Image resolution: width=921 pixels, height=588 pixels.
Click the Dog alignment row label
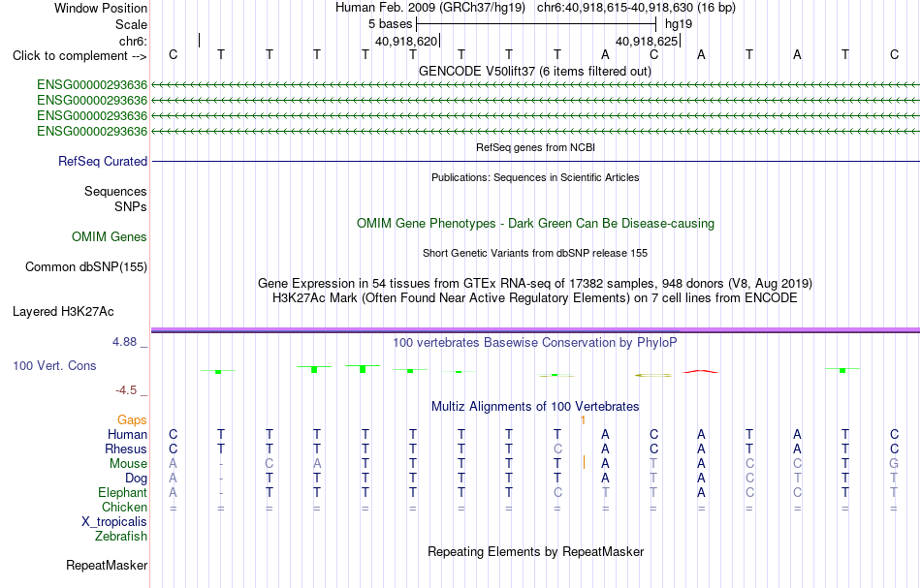136,479
